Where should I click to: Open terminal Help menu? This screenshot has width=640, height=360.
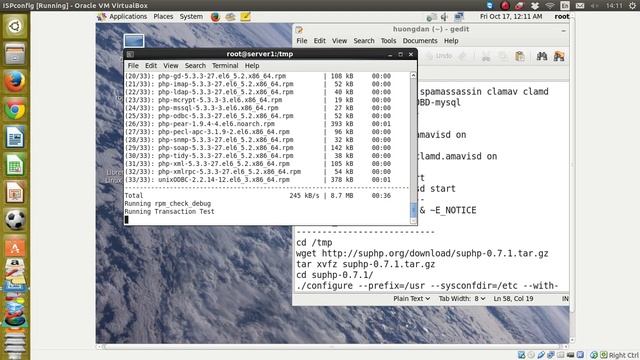(252, 66)
